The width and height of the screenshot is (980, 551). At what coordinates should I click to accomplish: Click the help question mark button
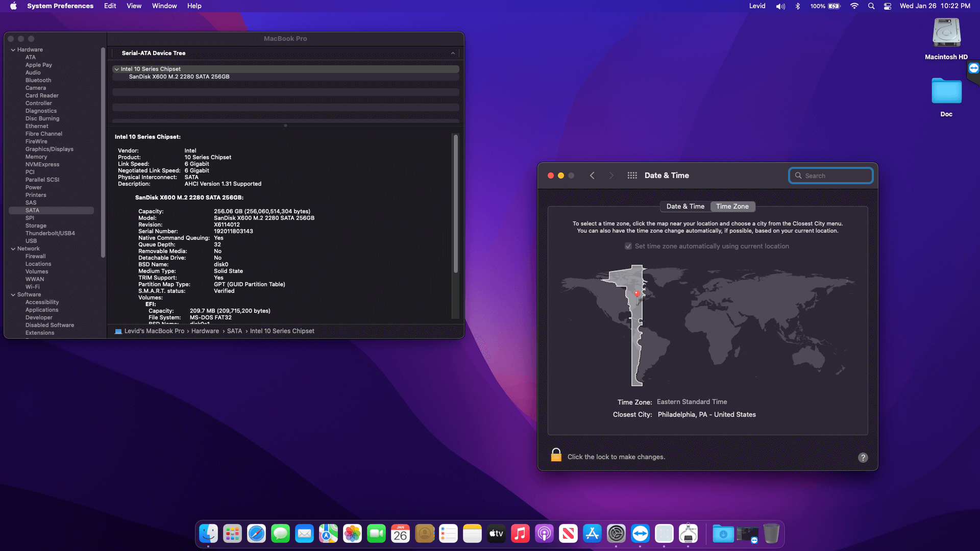tap(863, 458)
